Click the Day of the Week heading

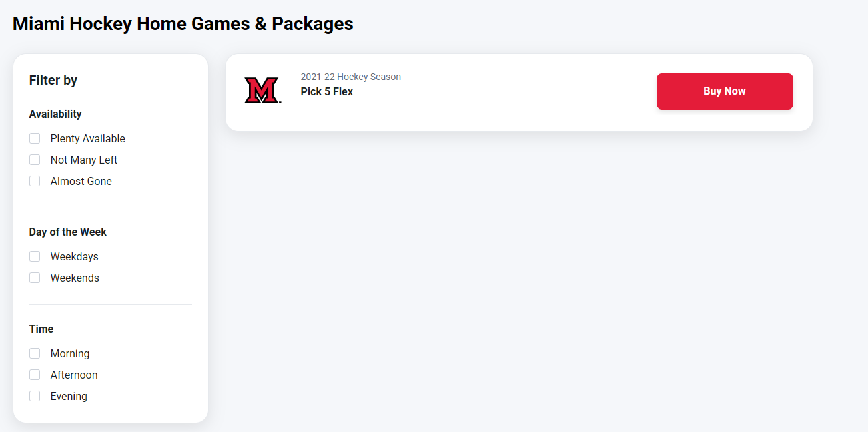[x=68, y=232]
